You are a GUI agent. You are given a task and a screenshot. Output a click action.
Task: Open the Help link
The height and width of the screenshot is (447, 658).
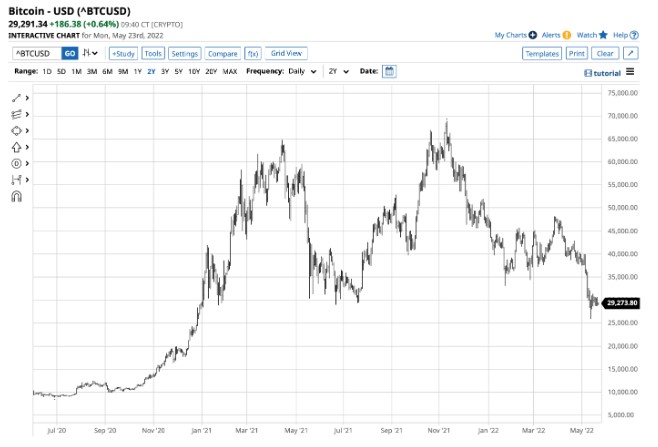626,35
